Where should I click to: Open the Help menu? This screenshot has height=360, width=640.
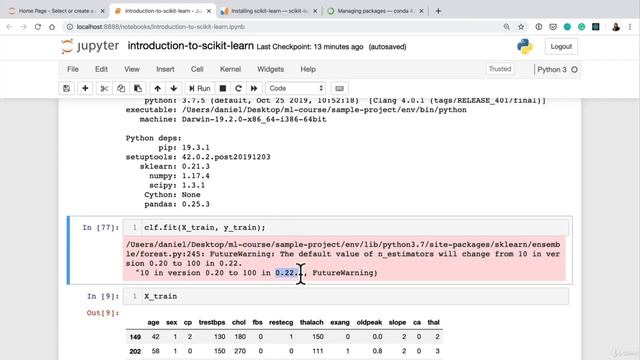coord(308,69)
